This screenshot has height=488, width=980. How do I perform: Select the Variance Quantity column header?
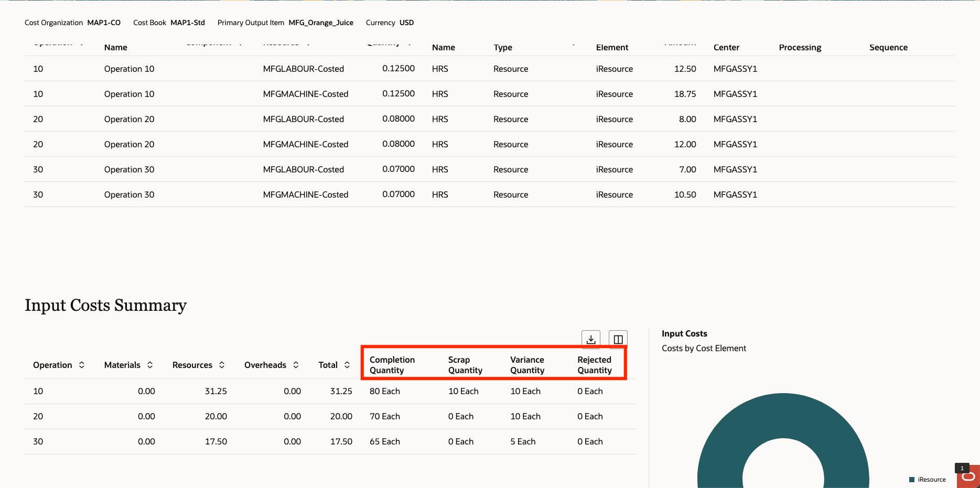coord(527,365)
